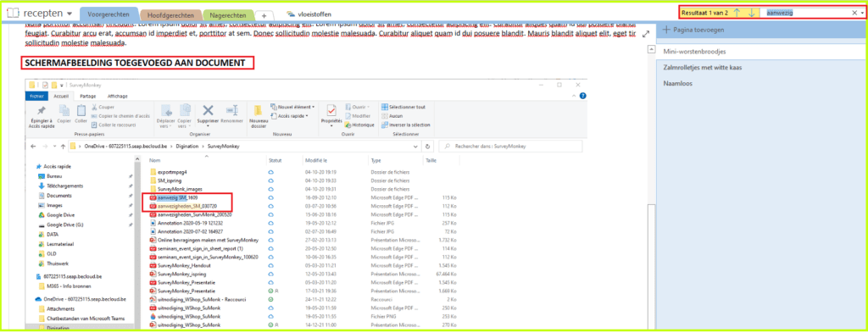This screenshot has width=868, height=333.
Task: Sort by the Taille column header
Action: 431,160
